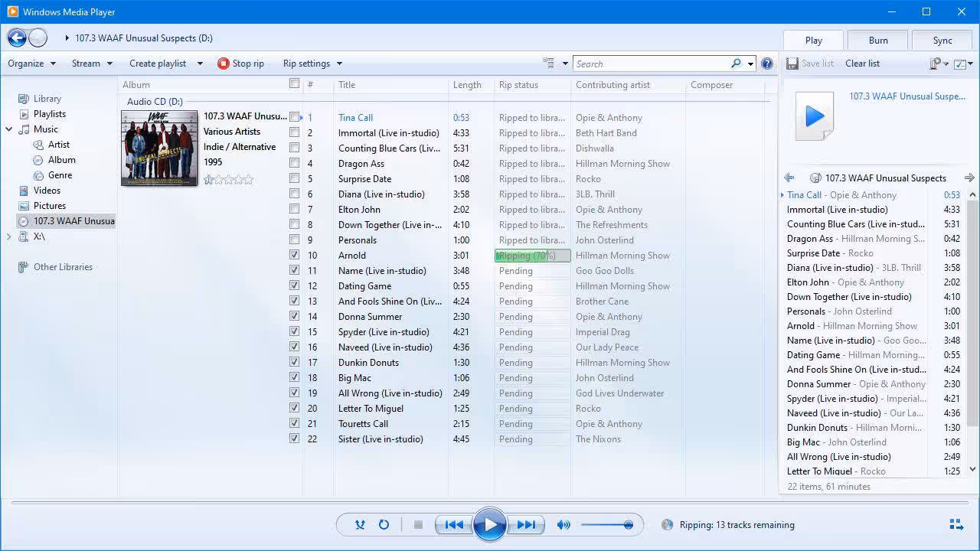980x551 pixels.
Task: Open the Rip settings dropdown
Action: coord(312,64)
